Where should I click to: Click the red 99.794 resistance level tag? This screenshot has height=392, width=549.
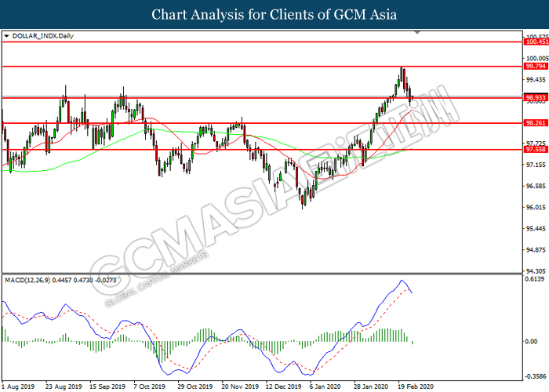(536, 66)
